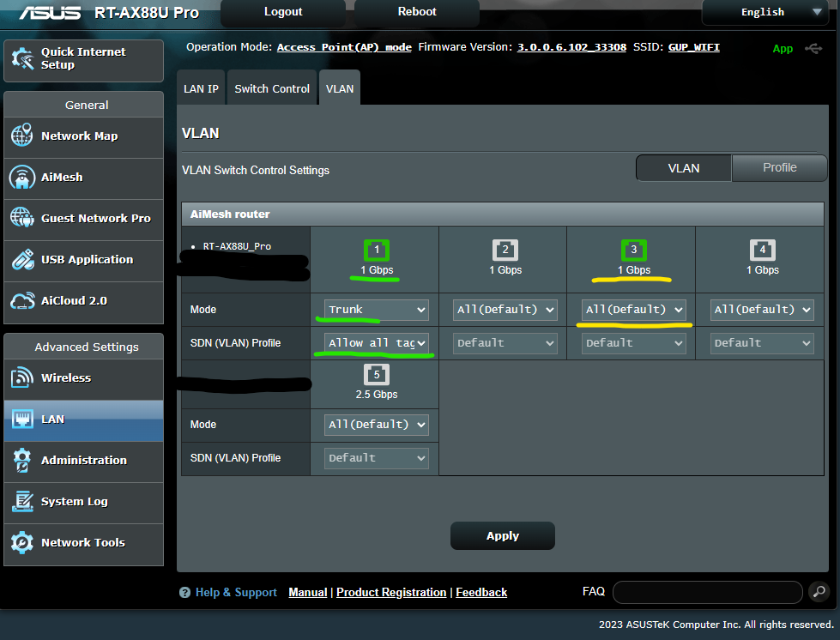Switch to the LAN IP tab

(201, 88)
